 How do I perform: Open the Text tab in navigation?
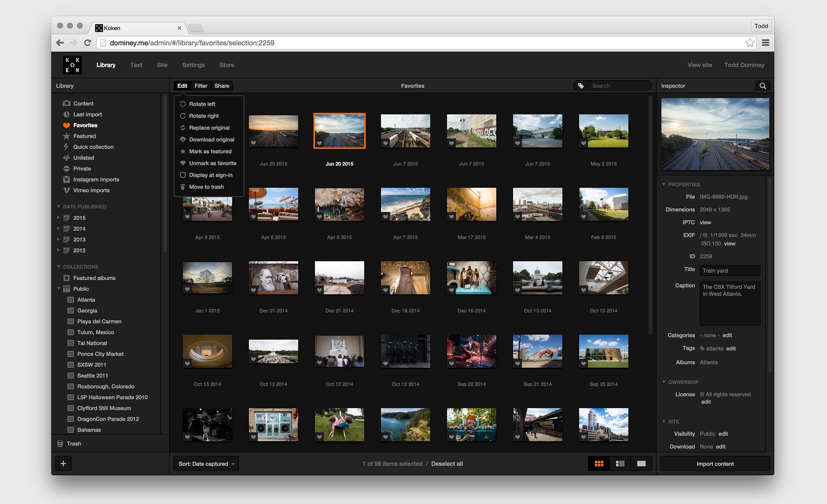coord(136,65)
